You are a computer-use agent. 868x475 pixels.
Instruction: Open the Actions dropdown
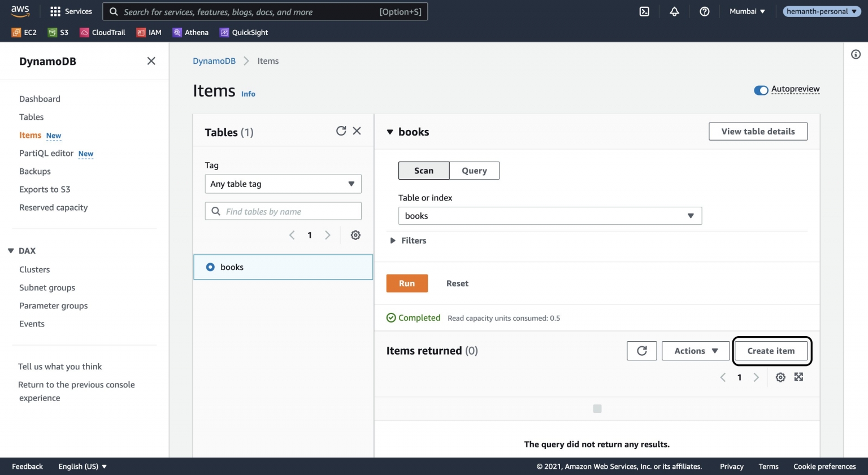pyautogui.click(x=695, y=350)
